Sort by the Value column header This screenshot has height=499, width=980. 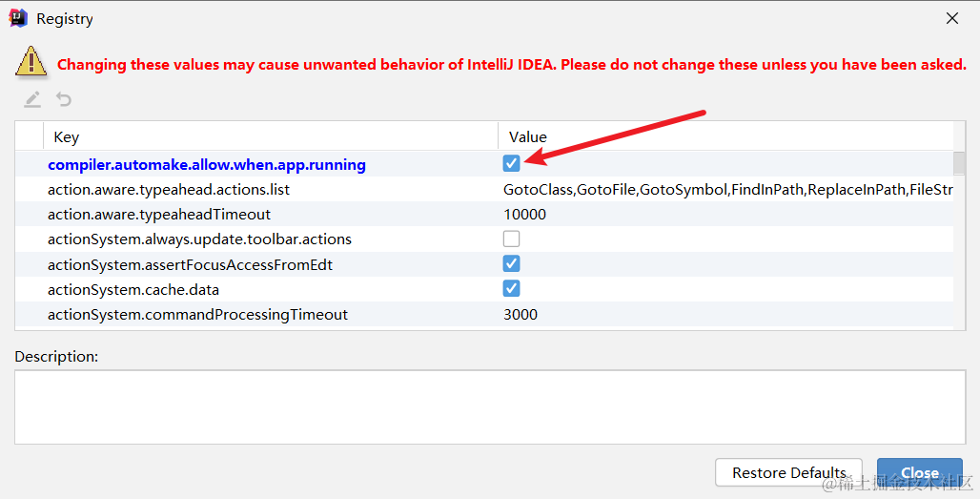725,136
